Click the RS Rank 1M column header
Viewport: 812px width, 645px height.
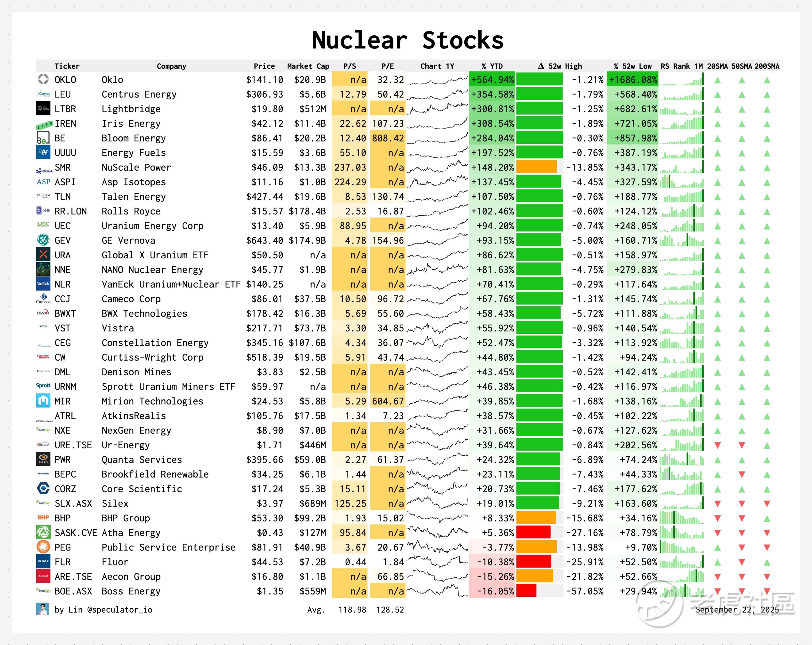[x=682, y=66]
